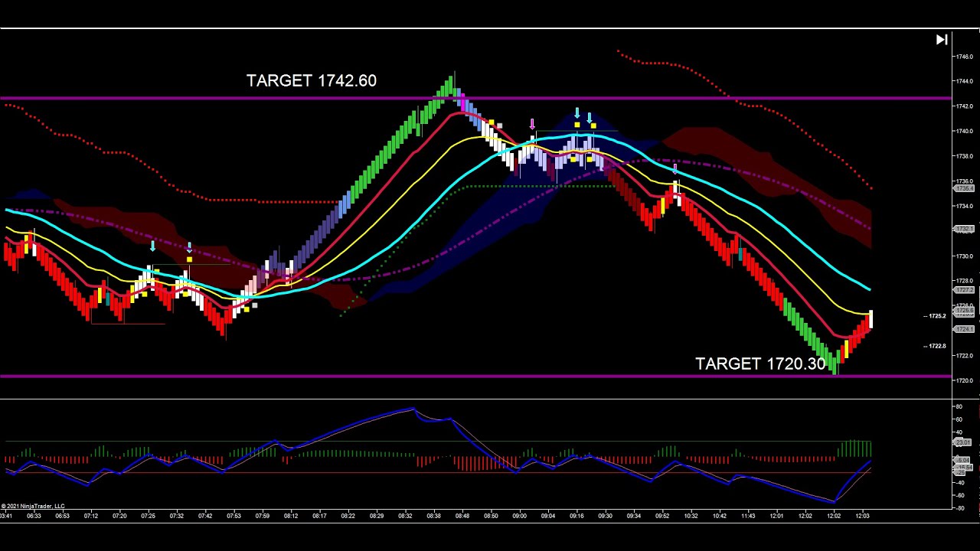Click the 09:16 timestamp on the time axis
Viewport: 980px width, 551px height.
577,516
